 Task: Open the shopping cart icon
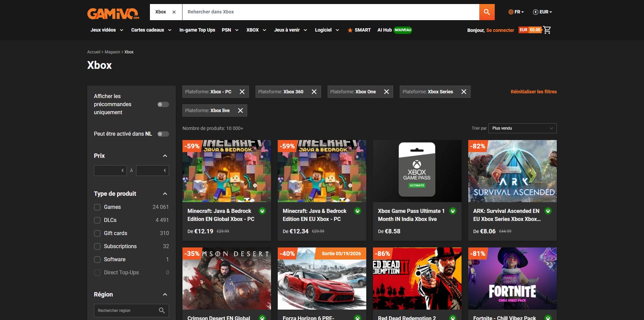point(547,30)
